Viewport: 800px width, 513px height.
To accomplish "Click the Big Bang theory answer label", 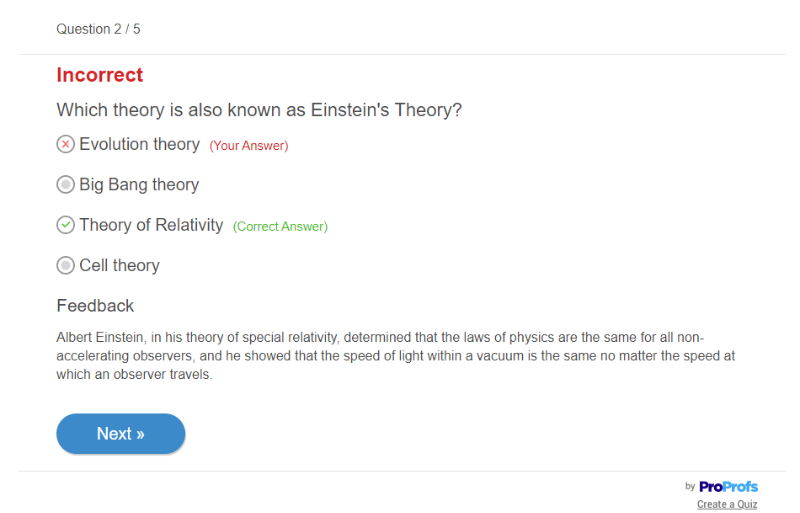I will 139,185.
